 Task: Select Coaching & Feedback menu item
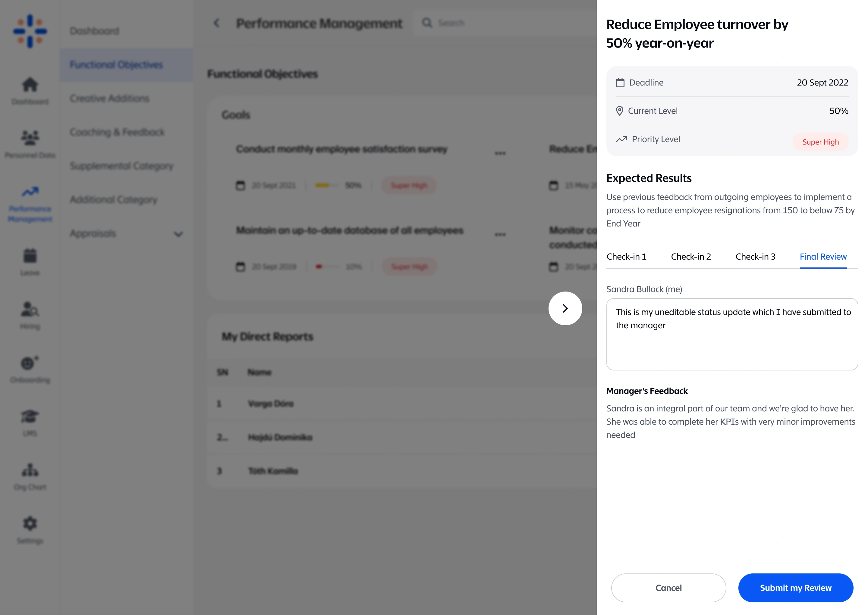point(117,132)
